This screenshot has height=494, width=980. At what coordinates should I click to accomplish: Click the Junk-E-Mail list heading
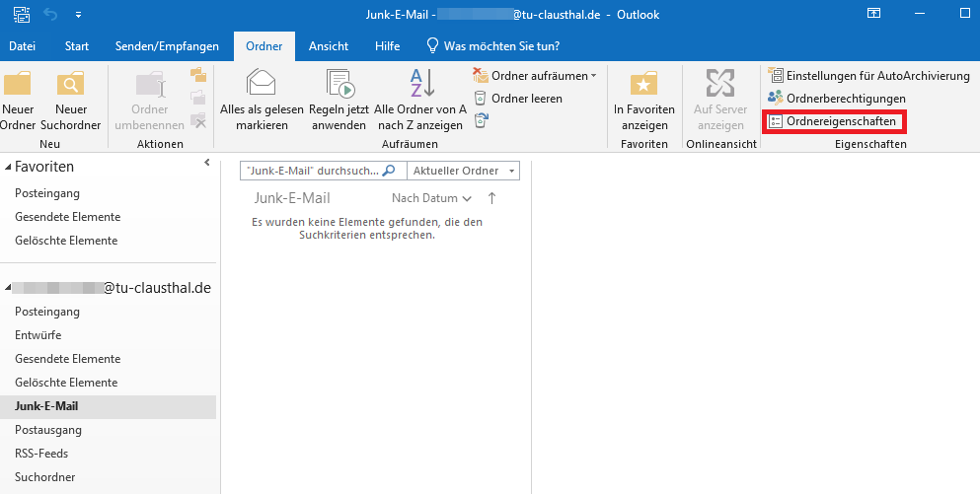click(292, 198)
